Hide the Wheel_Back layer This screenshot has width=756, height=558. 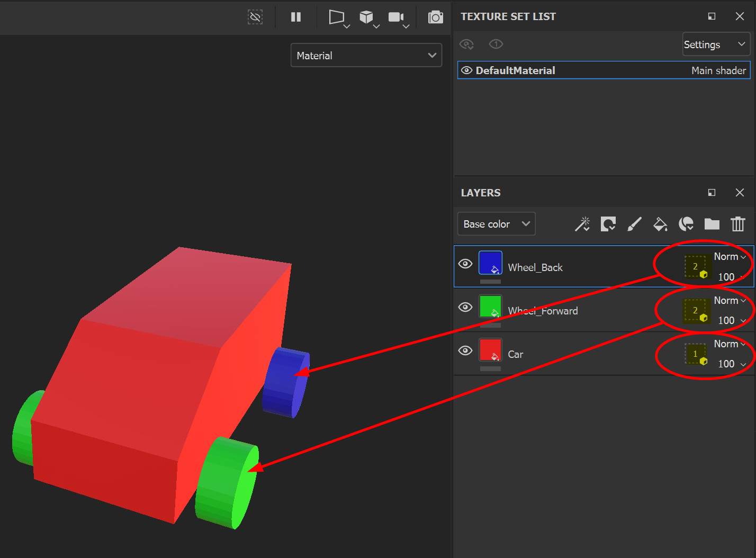(465, 263)
